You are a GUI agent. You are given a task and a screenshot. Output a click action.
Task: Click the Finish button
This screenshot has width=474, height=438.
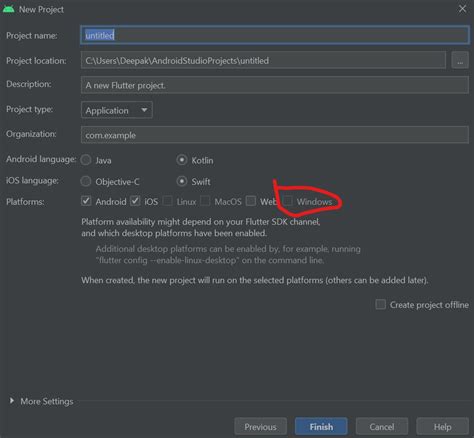(321, 427)
